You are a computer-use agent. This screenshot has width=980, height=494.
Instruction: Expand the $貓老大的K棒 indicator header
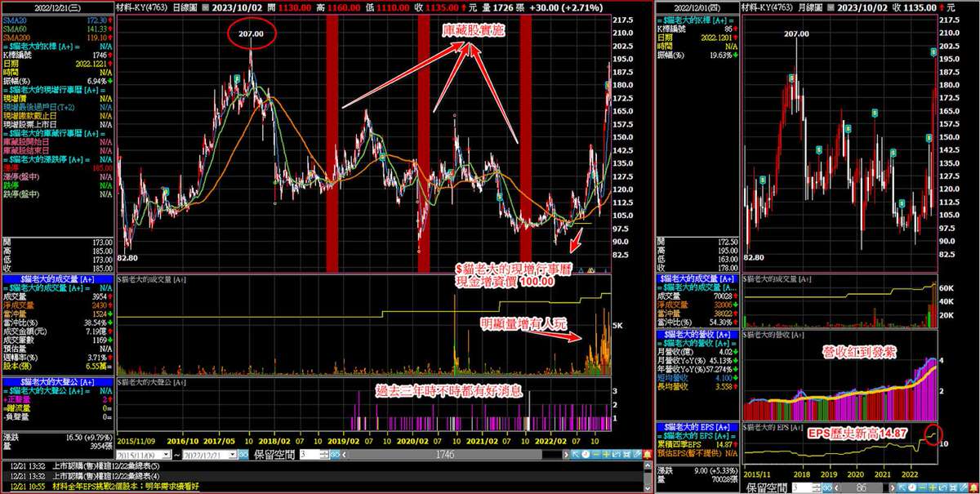[56, 47]
